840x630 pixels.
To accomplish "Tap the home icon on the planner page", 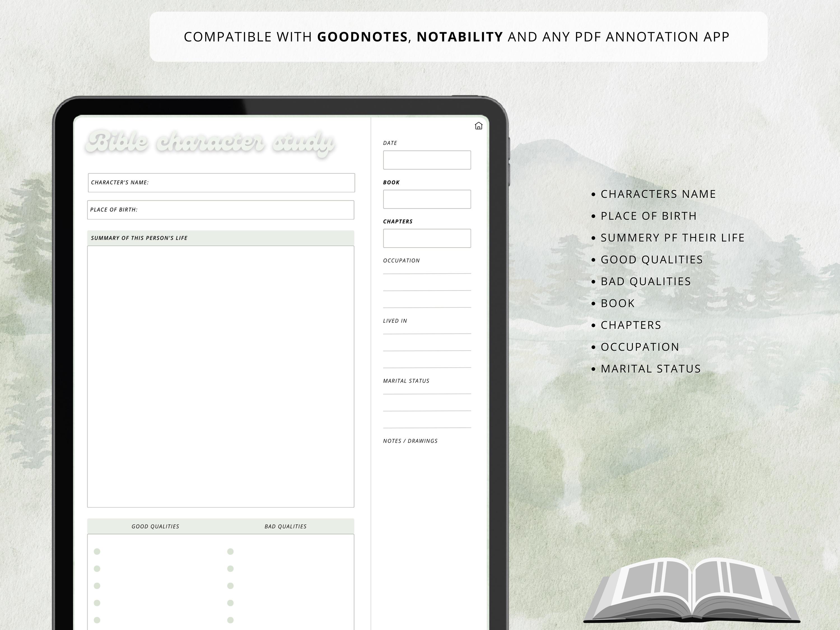I will point(479,126).
